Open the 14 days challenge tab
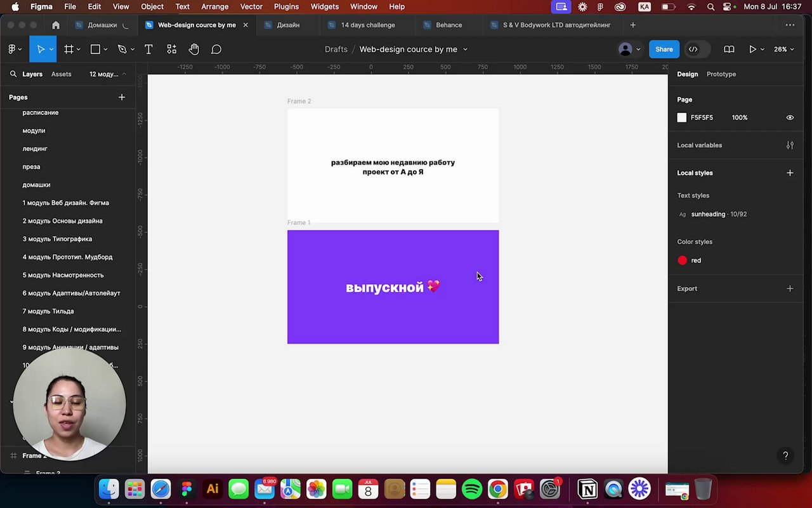812x508 pixels. pos(368,25)
